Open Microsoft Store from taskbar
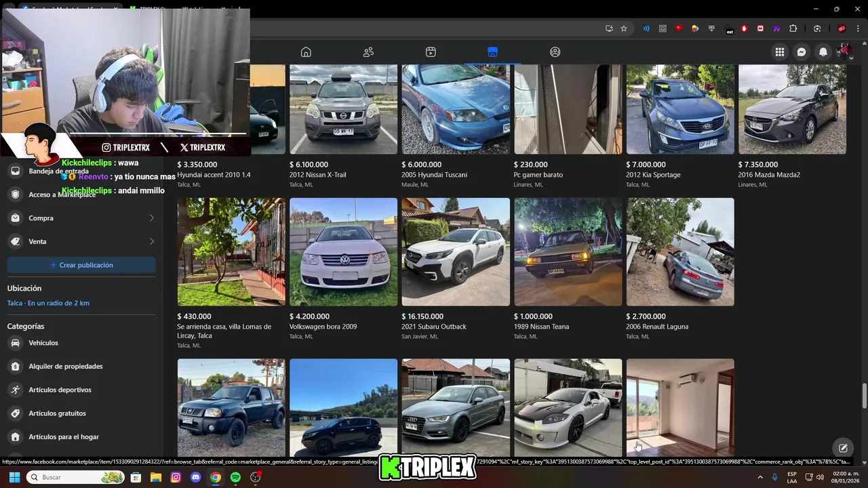The width and height of the screenshot is (868, 488). [x=136, y=477]
